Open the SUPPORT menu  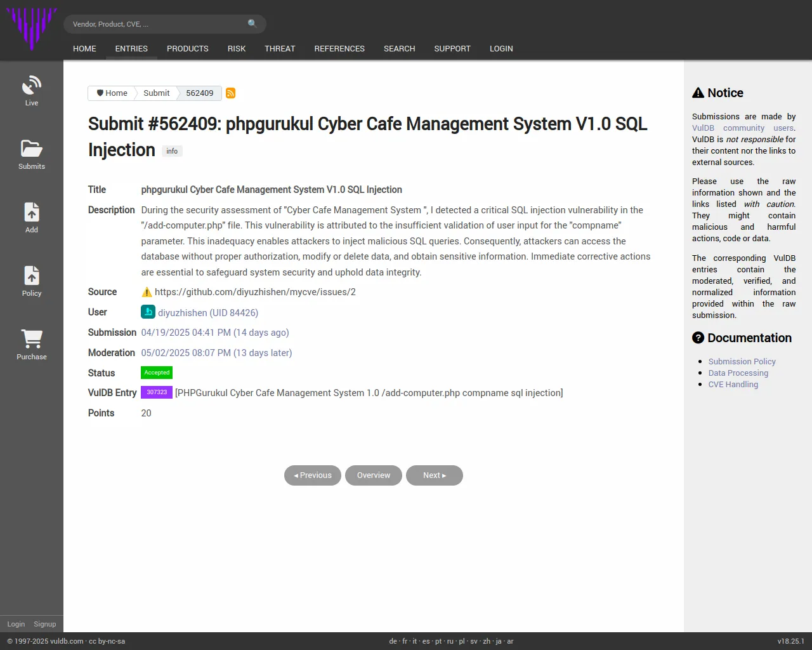[452, 49]
